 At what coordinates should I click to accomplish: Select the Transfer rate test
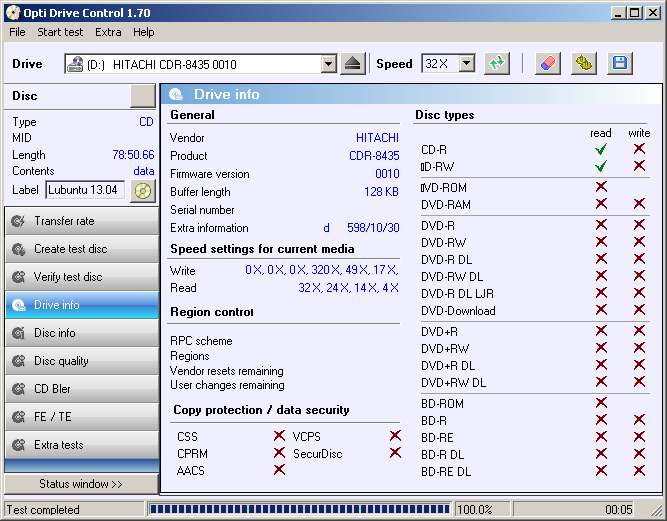click(82, 221)
